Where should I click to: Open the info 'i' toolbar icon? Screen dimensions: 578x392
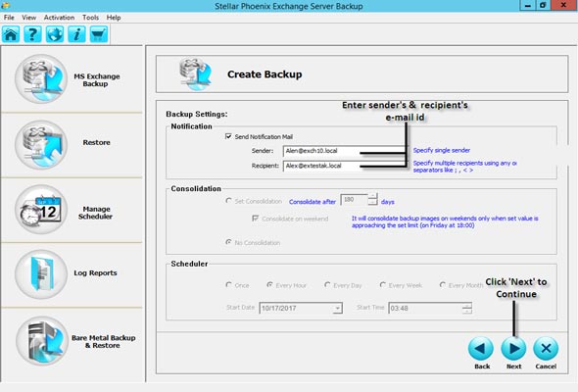coord(76,34)
